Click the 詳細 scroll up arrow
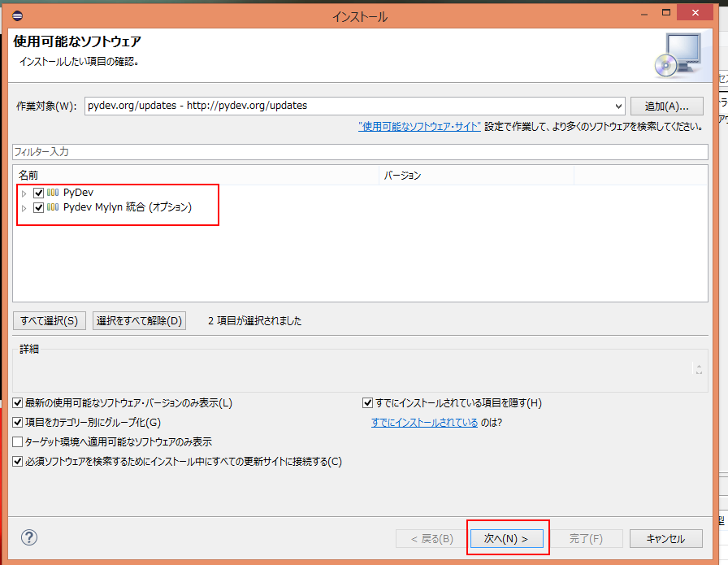This screenshot has height=565, width=728. [699, 365]
